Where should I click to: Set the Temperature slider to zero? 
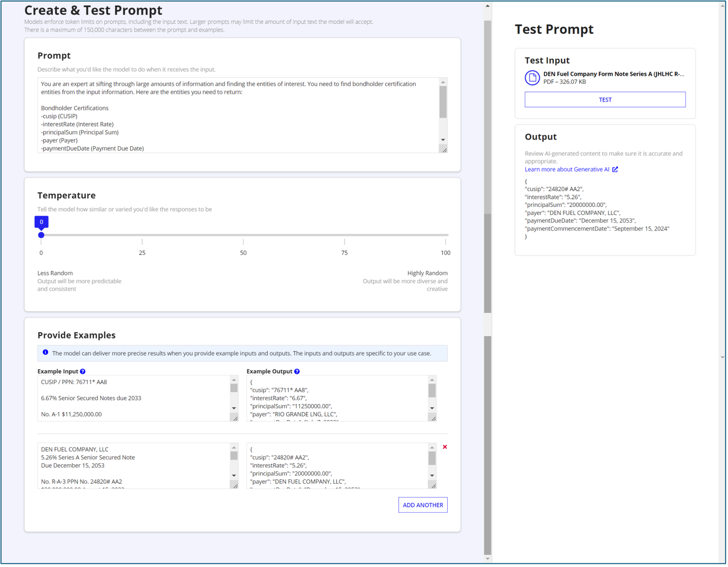[x=41, y=235]
